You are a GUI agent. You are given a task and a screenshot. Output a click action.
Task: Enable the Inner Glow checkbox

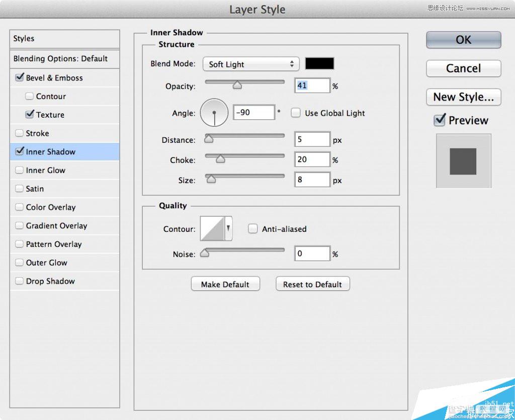(x=20, y=170)
